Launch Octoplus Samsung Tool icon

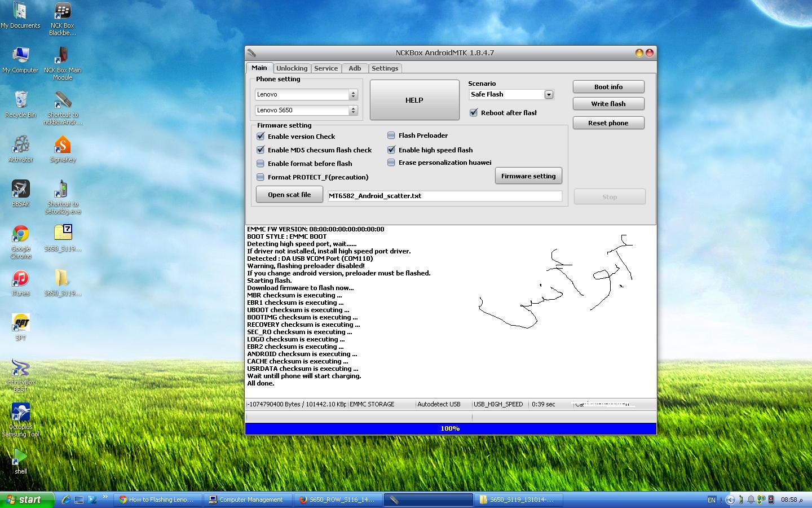pyautogui.click(x=20, y=420)
